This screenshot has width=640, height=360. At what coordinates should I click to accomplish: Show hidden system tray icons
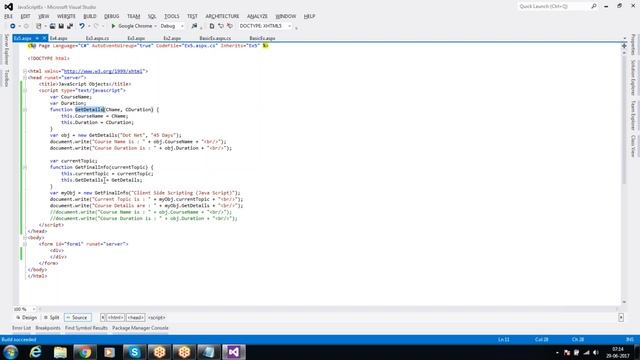(557, 352)
